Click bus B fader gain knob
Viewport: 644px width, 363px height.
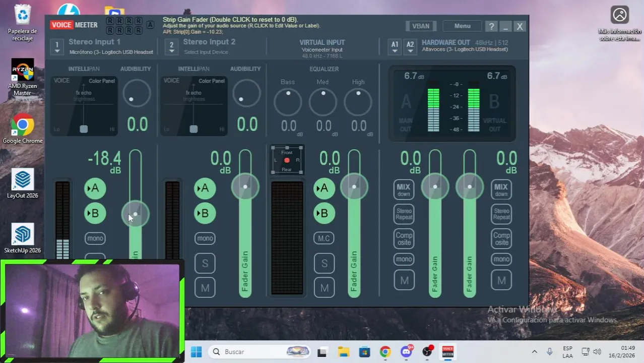(470, 187)
